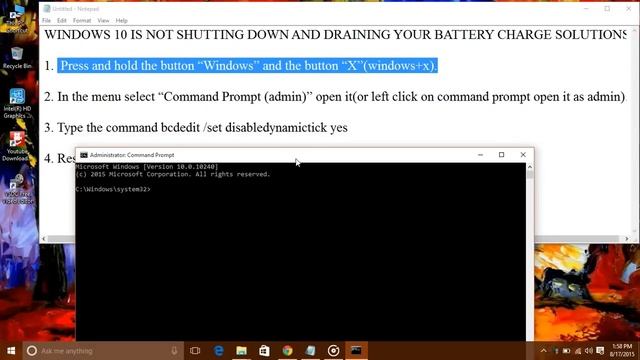Screen dimensions: 640x360
Task: Open the Action Center notifications icon
Action: [x=600, y=351]
